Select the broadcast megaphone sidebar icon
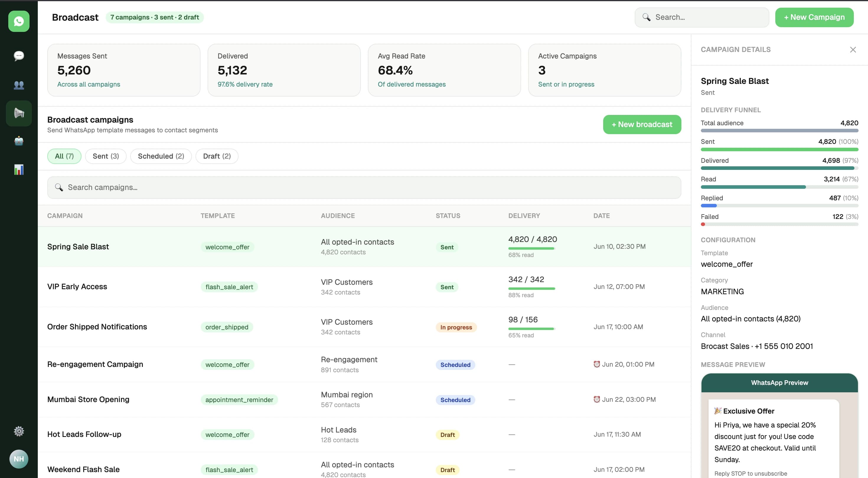This screenshot has width=868, height=478. pyautogui.click(x=19, y=113)
